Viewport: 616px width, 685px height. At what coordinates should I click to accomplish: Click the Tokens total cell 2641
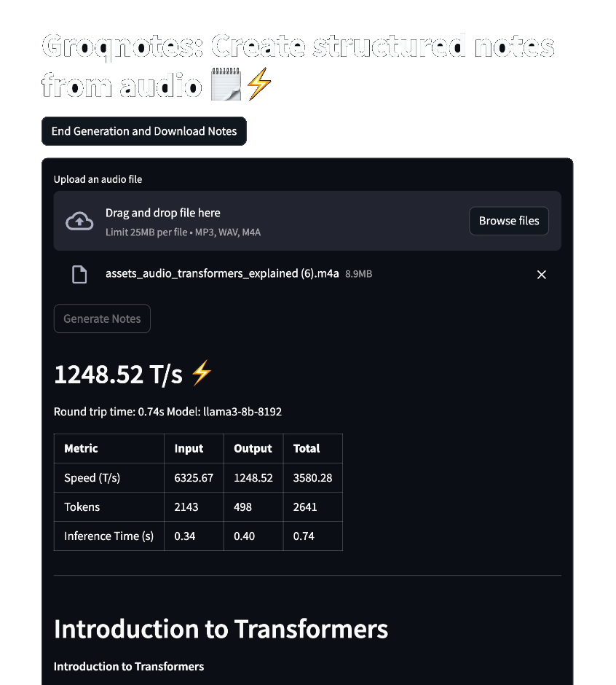click(305, 506)
